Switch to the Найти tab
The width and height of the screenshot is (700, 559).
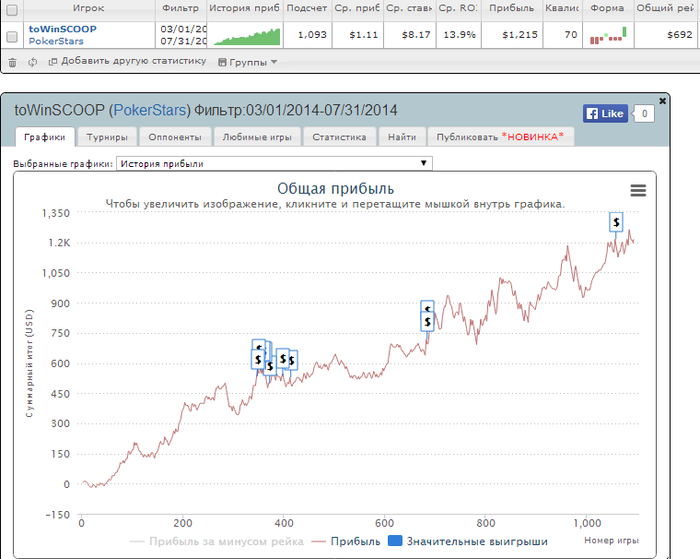tap(402, 137)
